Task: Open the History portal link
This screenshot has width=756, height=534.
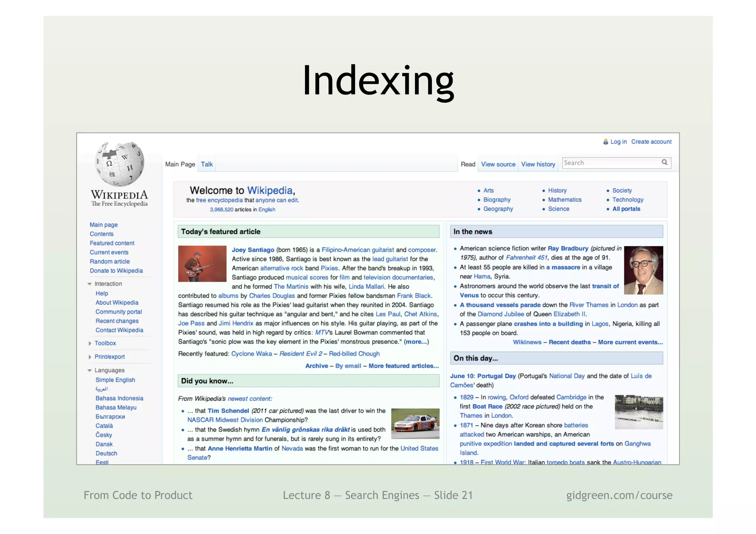Action: (x=557, y=191)
